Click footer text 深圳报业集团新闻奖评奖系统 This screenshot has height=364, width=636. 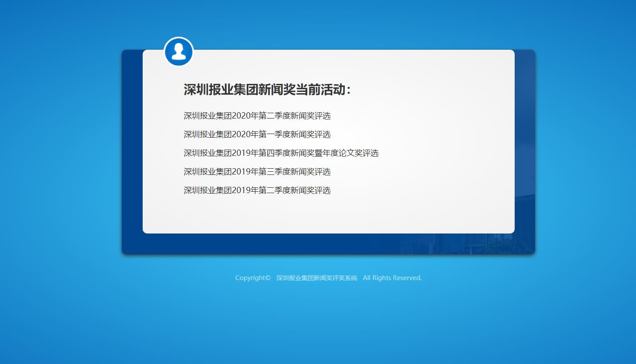(316, 278)
